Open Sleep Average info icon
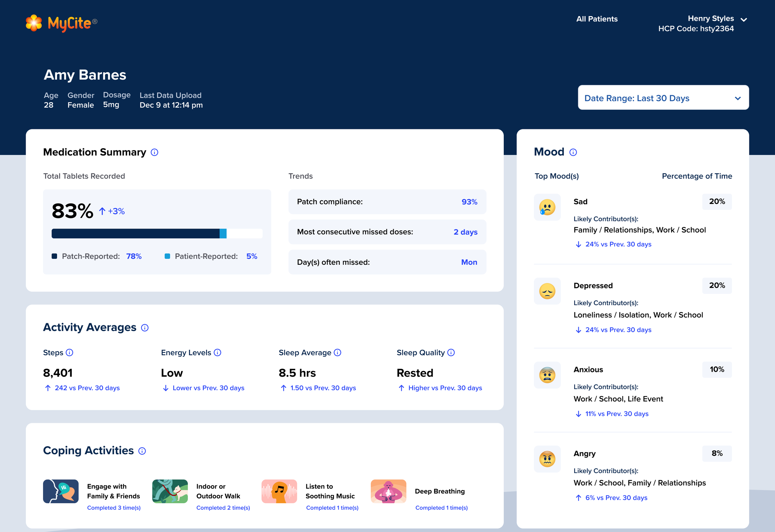This screenshot has width=775, height=532. pyautogui.click(x=338, y=352)
